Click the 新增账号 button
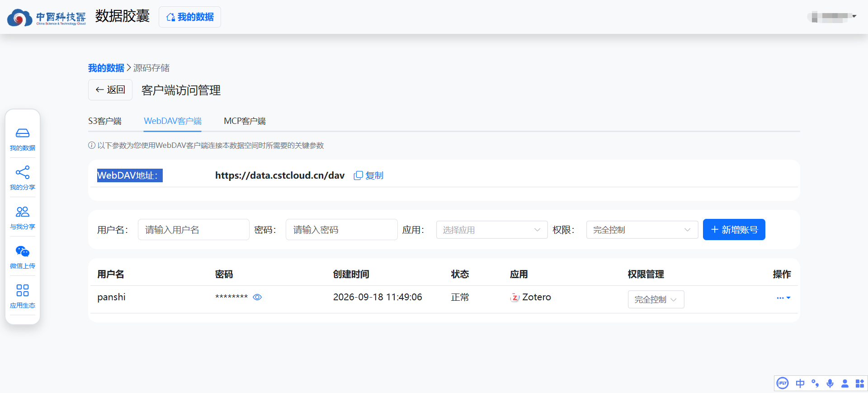Viewport: 868px width, 393px height. (734, 230)
